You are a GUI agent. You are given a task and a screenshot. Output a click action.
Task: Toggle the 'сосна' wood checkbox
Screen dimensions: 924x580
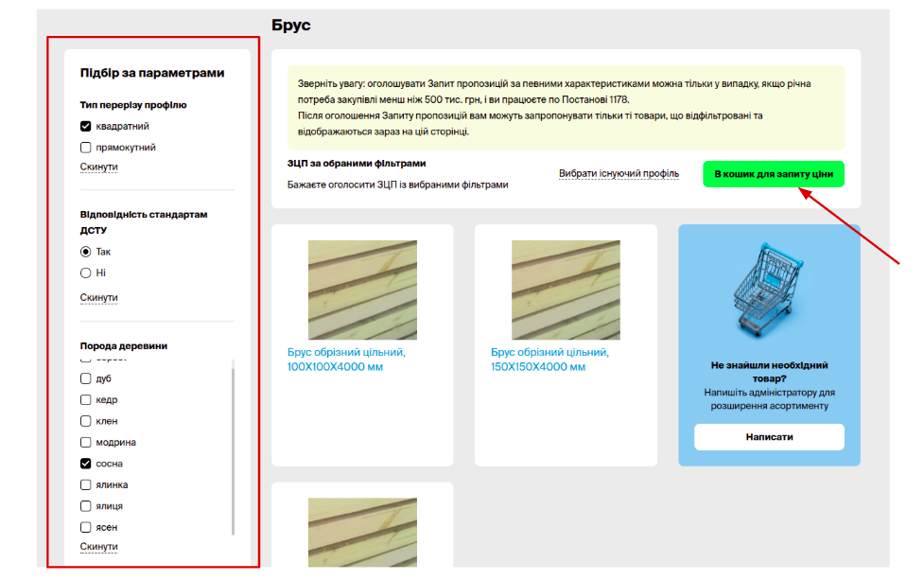86,464
